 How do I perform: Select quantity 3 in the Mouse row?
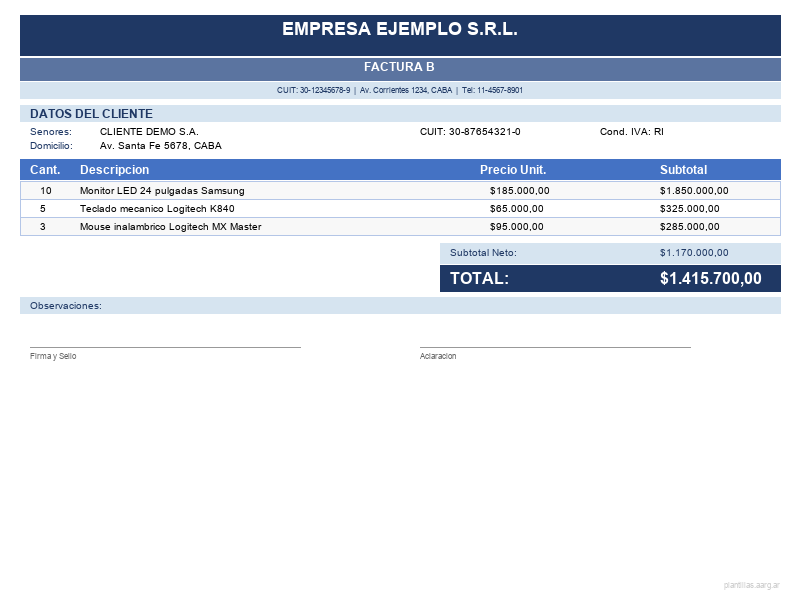(x=43, y=227)
